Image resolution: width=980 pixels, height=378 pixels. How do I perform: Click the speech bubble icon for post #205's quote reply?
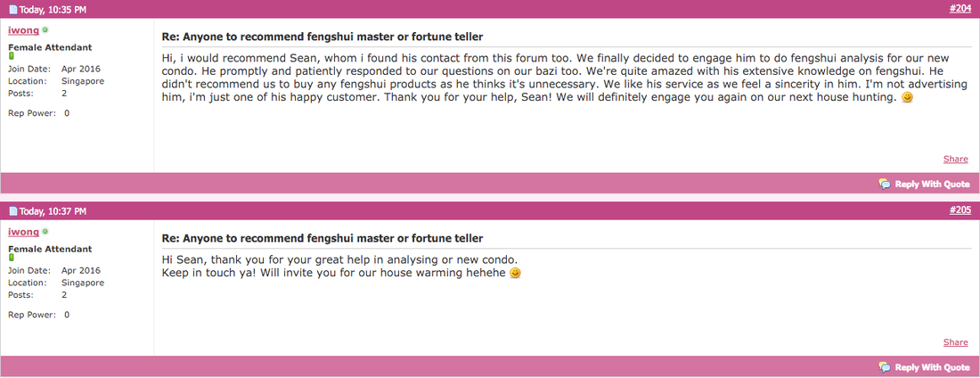tap(885, 367)
